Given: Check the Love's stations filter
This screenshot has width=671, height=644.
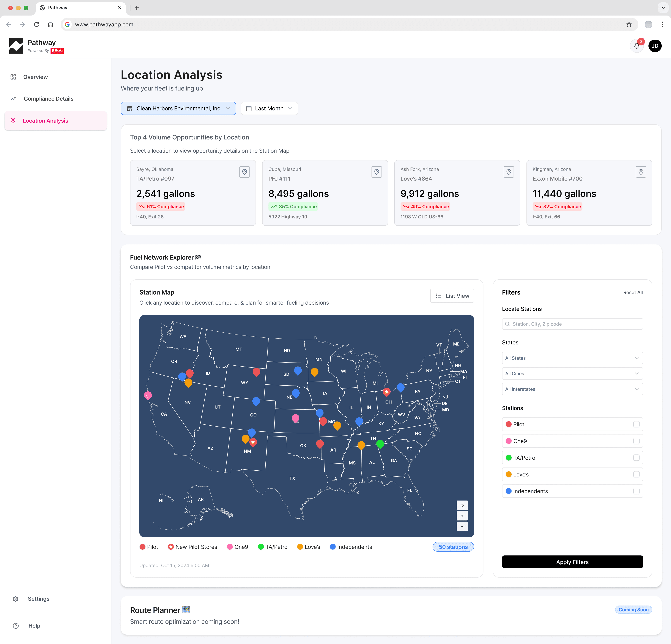Looking at the screenshot, I should 636,474.
